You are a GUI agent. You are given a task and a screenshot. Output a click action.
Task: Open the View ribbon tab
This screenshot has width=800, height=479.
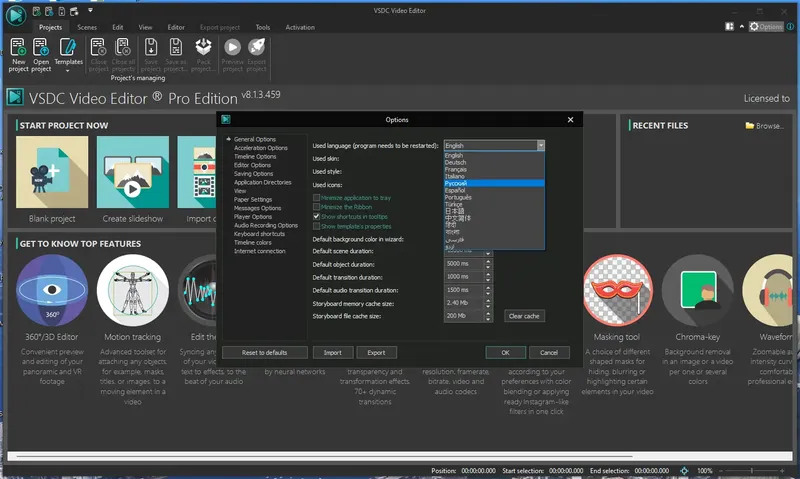point(145,27)
